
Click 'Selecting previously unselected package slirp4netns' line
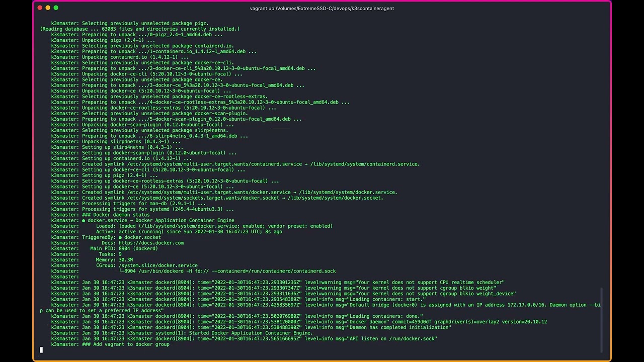click(139, 130)
